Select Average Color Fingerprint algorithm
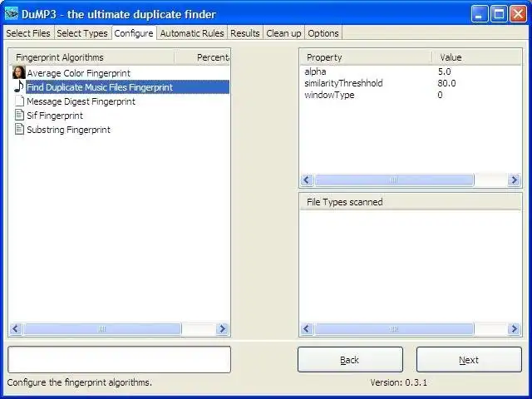This screenshot has height=399, width=532. pos(78,73)
